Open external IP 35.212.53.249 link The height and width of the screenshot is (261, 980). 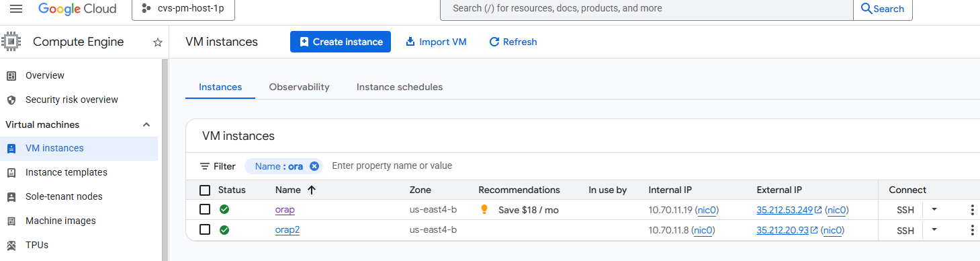(x=789, y=210)
